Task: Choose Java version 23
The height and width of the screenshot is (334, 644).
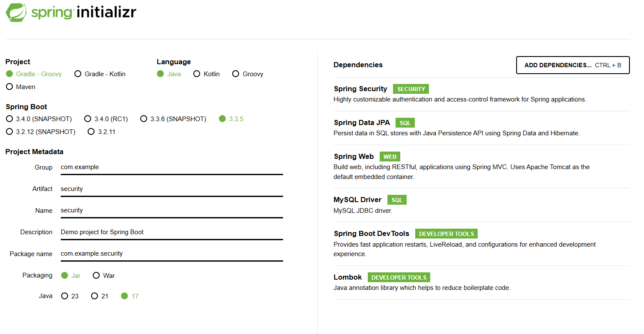Action: pyautogui.click(x=70, y=296)
